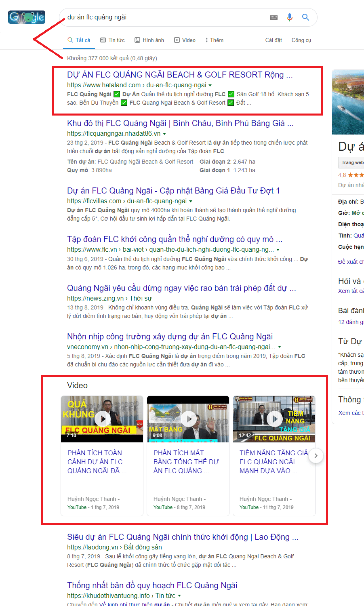Click the Google doodle logo
Image resolution: width=364 pixels, height=606 pixels.
(27, 17)
